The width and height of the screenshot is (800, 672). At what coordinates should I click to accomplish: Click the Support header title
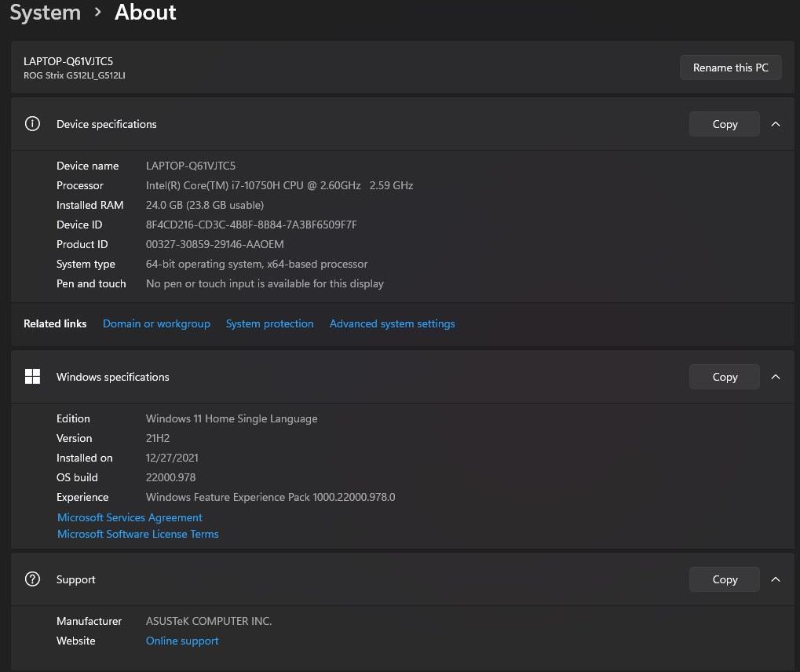(x=75, y=579)
